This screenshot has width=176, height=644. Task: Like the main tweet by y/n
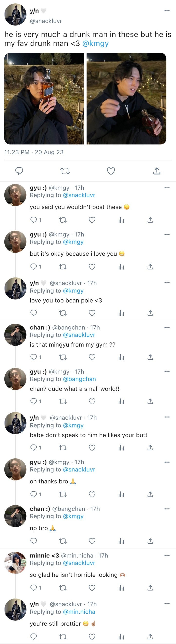point(111,171)
